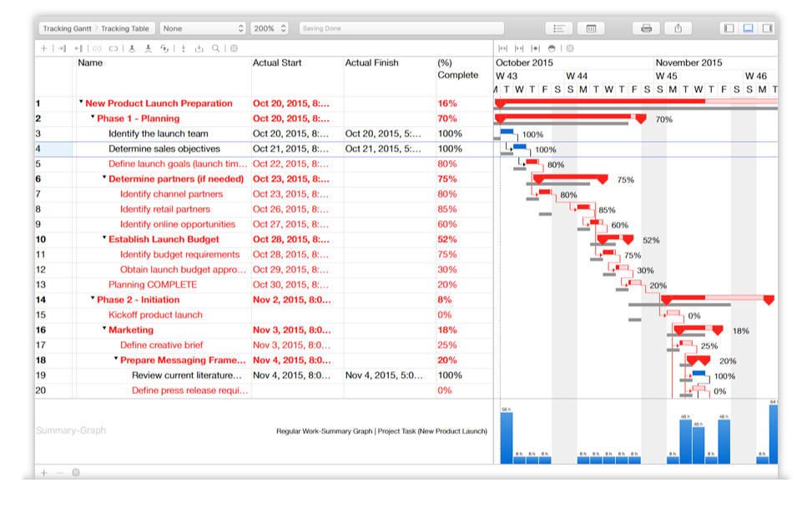Open the bottom-left gear settings icon
This screenshot has width=812, height=513.
(76, 473)
